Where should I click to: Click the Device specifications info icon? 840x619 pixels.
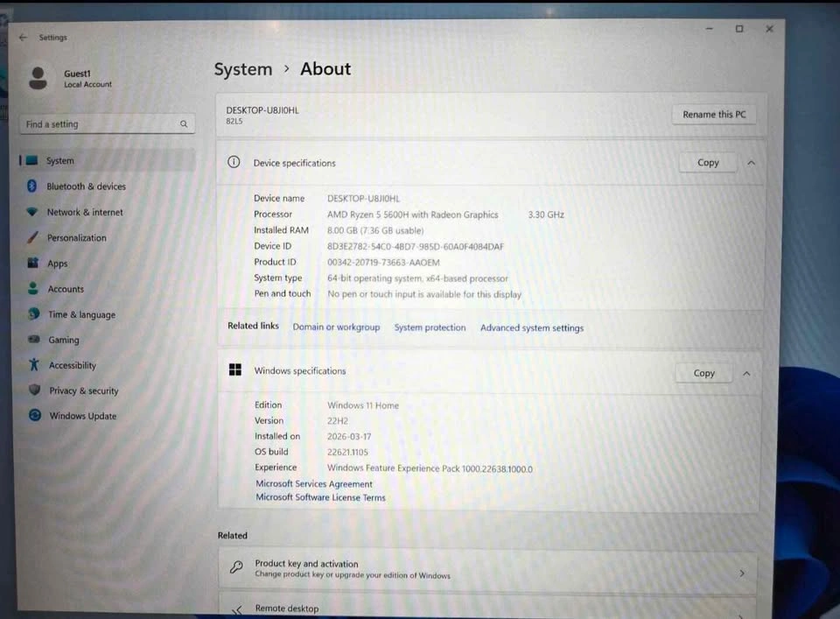(x=234, y=162)
